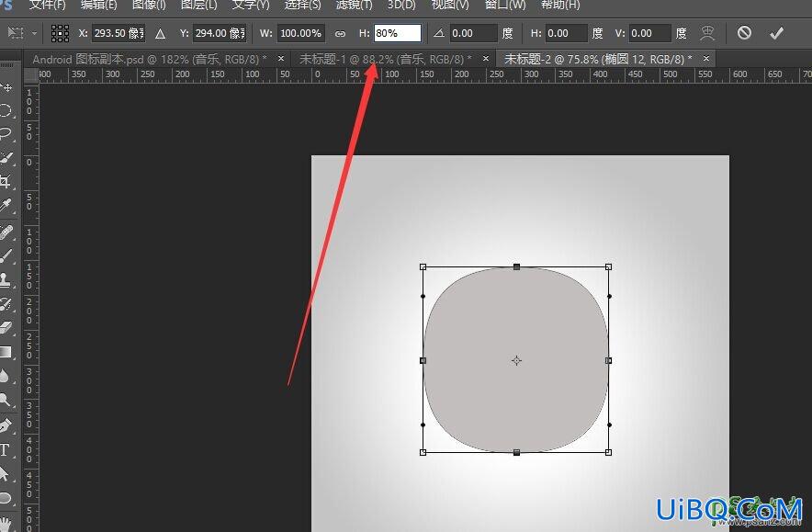This screenshot has width=812, height=532.
Task: Open the 3D(D) menu
Action: [401, 5]
